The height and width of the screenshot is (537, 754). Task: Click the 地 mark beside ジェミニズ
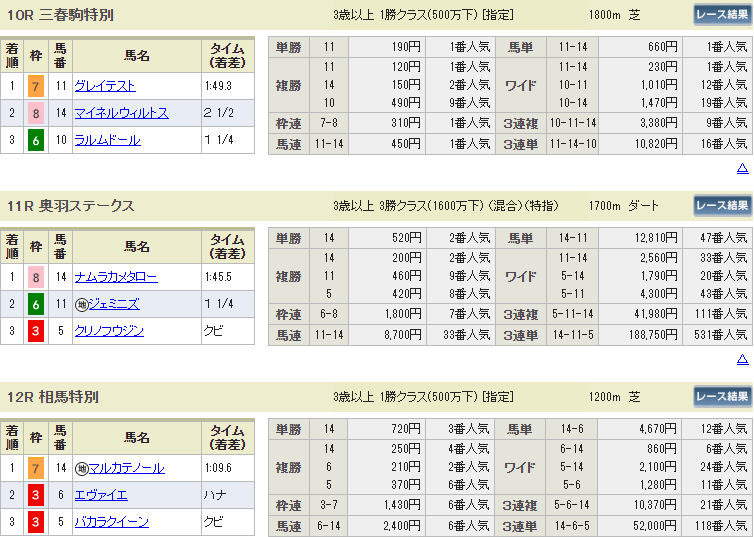tap(82, 304)
